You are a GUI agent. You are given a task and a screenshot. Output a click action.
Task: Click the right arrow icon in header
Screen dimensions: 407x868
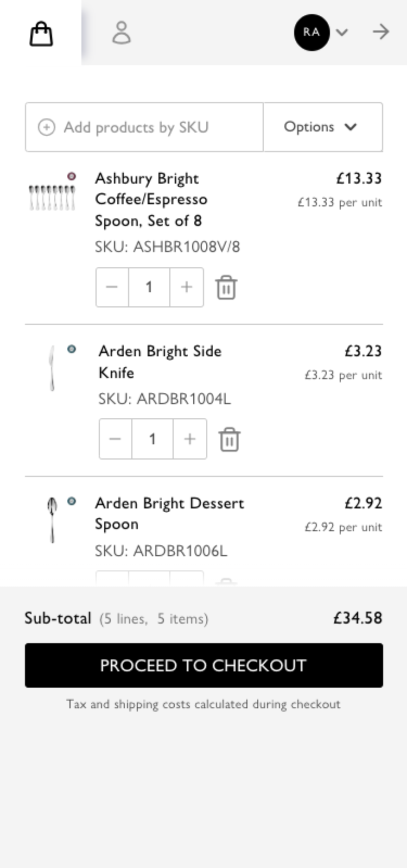[x=381, y=32]
